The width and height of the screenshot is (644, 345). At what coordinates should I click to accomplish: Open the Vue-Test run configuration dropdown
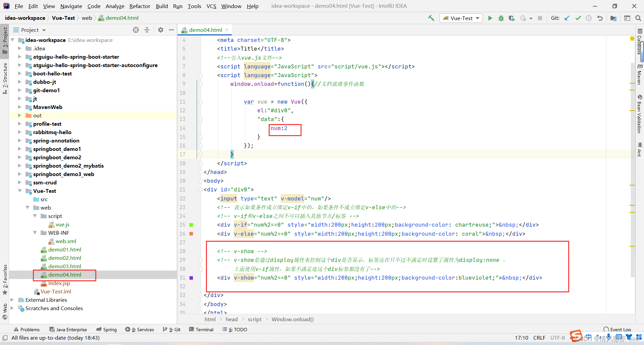point(461,18)
